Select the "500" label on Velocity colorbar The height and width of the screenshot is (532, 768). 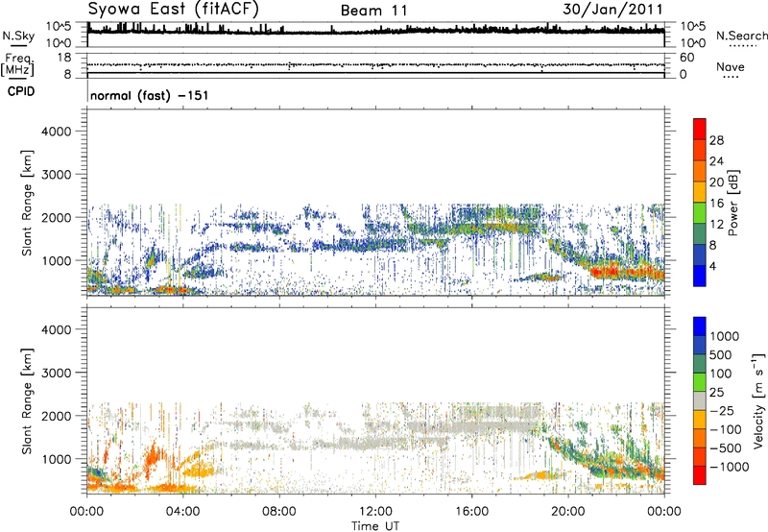tap(723, 354)
